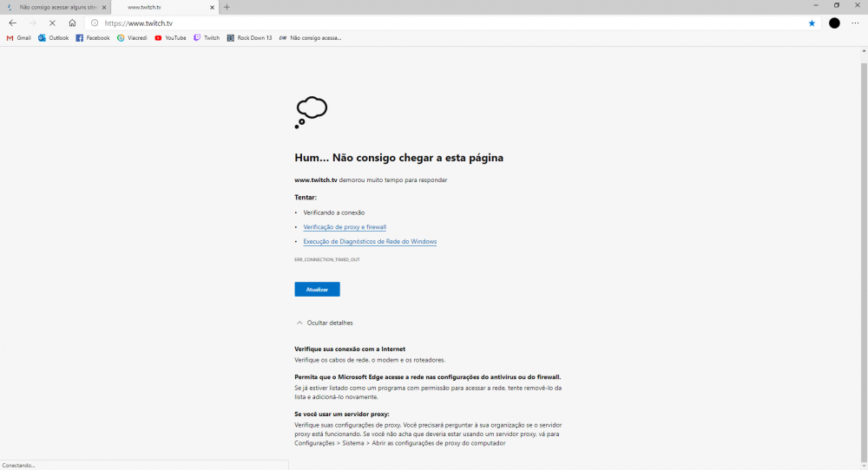Click 'Se você usar um servidor proxy:' heading
This screenshot has height=470, width=868.
click(342, 415)
